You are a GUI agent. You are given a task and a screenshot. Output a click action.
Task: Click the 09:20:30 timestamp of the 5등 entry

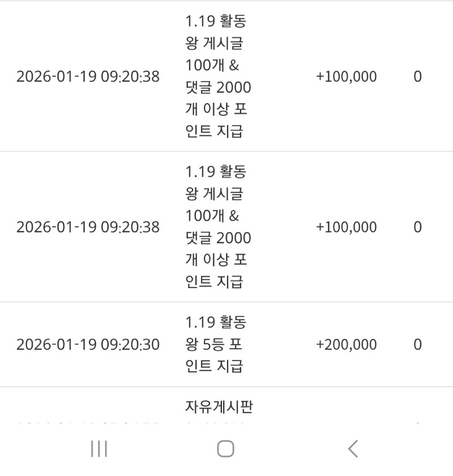[x=88, y=345]
